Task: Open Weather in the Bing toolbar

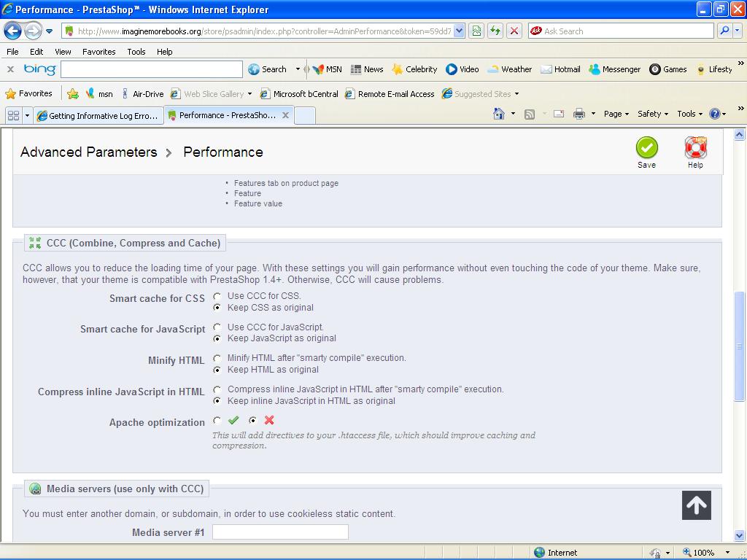Action: tap(509, 69)
